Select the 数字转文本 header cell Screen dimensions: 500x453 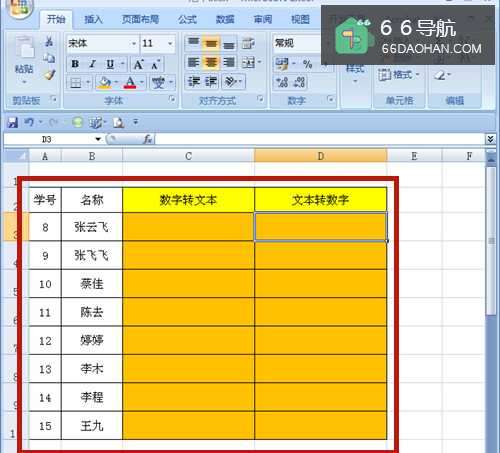click(x=188, y=200)
